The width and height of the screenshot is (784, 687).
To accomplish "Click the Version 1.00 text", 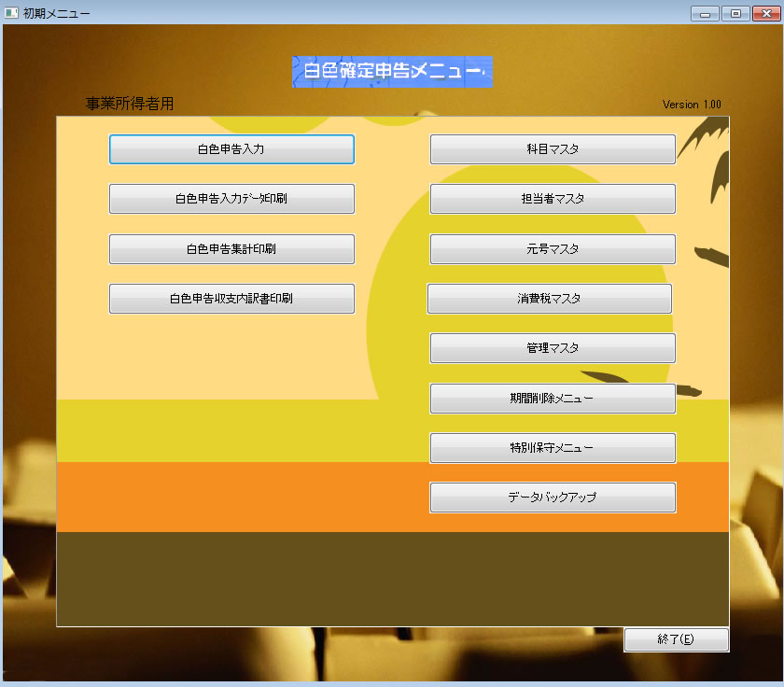I will (692, 105).
